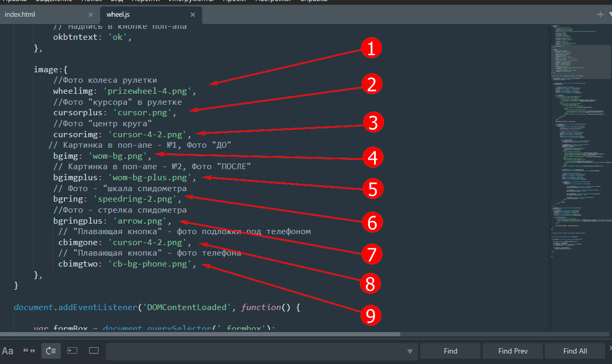Click the 'prizewheel-4.png' string value
Image resolution: width=612 pixels, height=364 pixels.
point(147,91)
